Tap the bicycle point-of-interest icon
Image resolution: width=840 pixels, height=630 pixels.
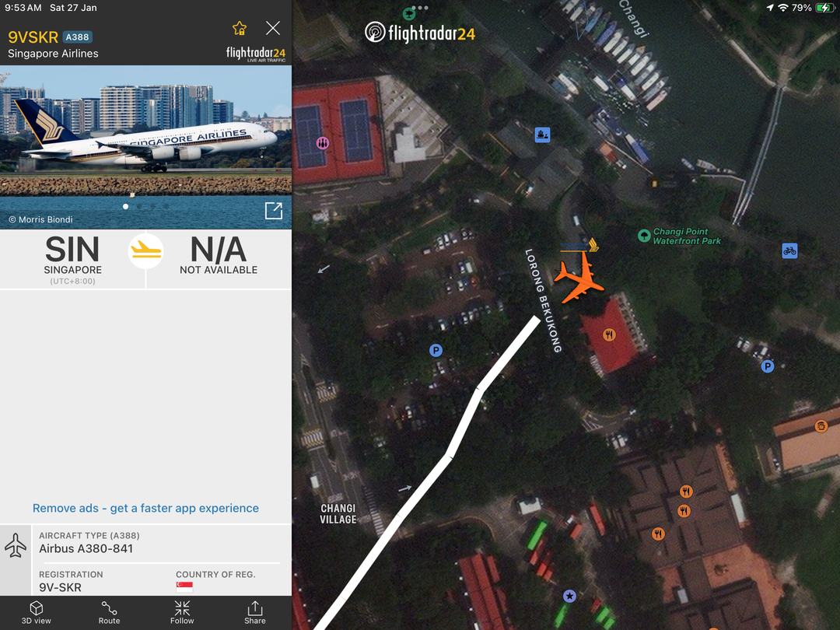(789, 250)
